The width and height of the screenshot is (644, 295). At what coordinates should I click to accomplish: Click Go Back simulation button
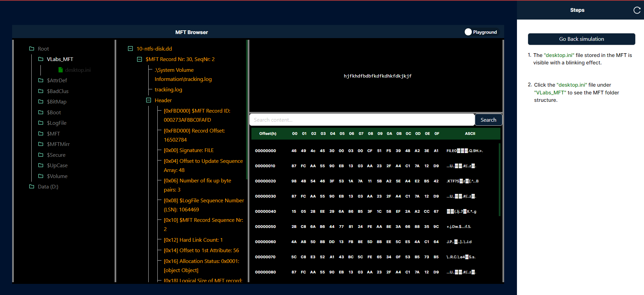(581, 39)
